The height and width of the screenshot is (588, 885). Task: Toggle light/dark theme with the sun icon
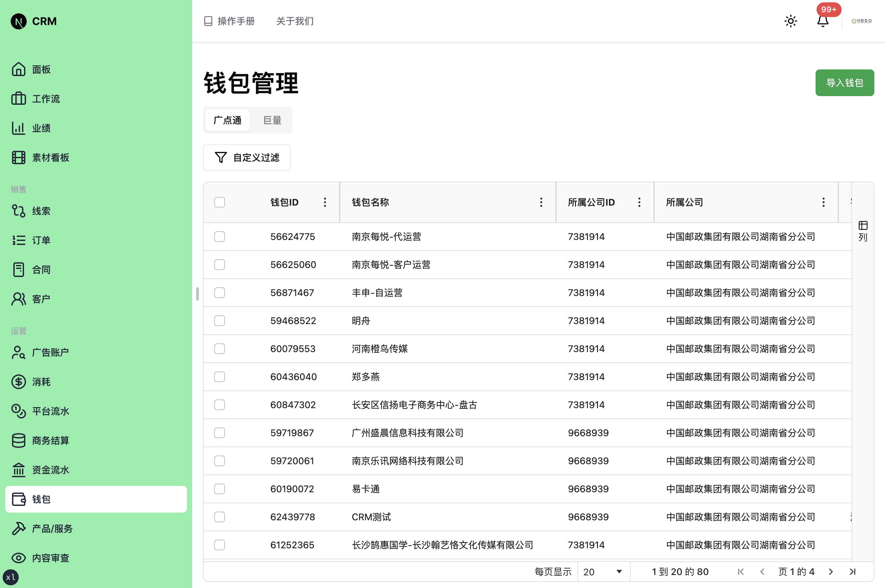pos(791,21)
